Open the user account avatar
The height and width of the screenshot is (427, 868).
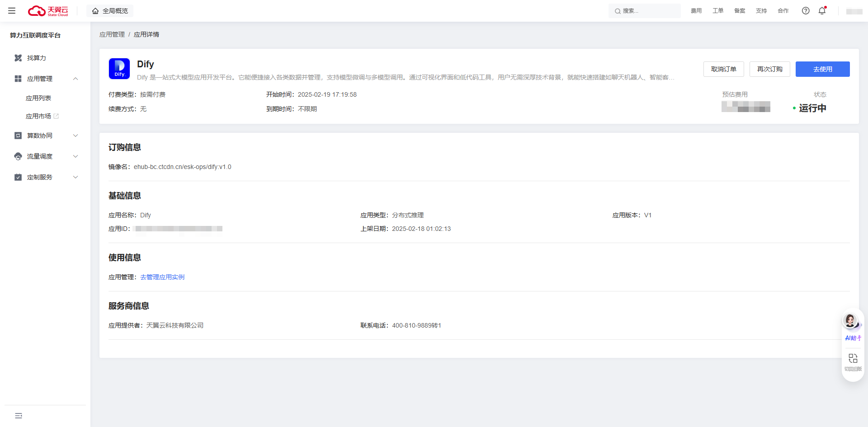click(854, 11)
